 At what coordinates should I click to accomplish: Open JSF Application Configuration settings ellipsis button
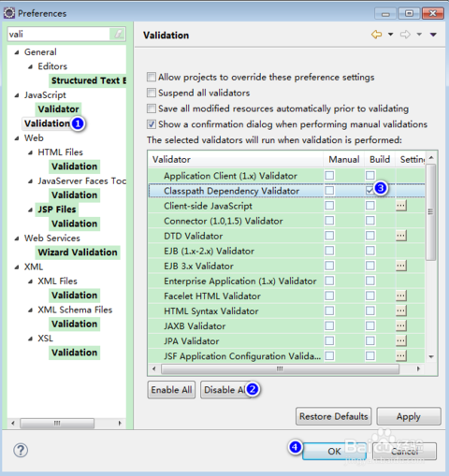(x=401, y=355)
